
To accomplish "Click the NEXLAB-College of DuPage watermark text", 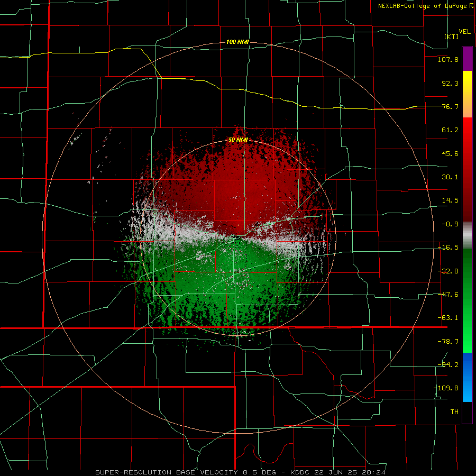I will (426, 6).
